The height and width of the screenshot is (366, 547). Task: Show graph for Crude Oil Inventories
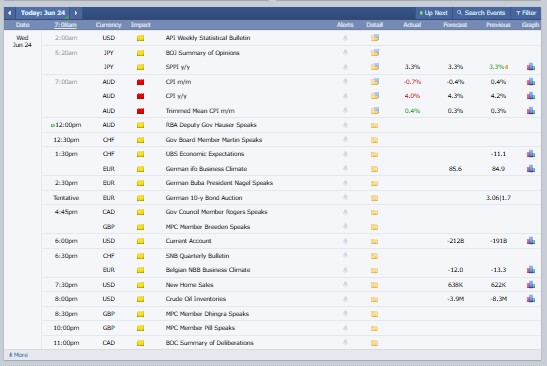click(x=531, y=298)
